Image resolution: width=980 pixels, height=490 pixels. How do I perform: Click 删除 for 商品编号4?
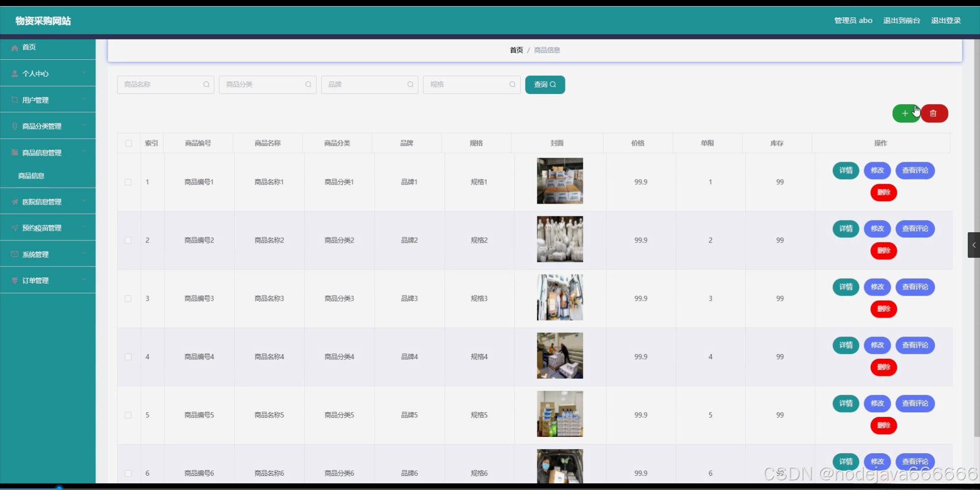(x=884, y=367)
